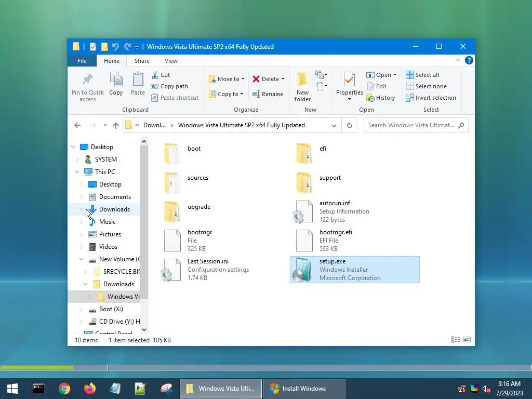Collapse the Desktop tree root
This screenshot has height=399, width=532.
tap(73, 147)
